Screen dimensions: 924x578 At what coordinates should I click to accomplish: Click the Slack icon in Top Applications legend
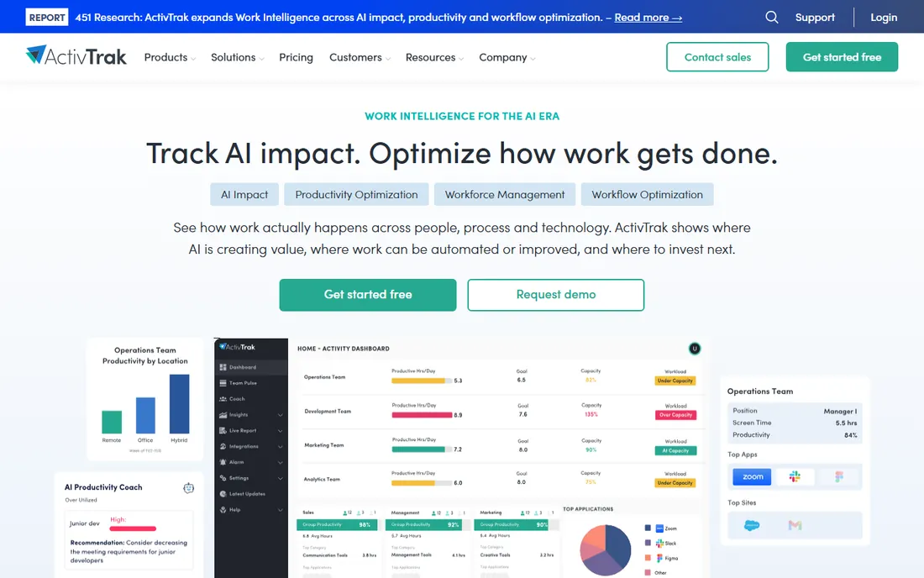click(659, 544)
